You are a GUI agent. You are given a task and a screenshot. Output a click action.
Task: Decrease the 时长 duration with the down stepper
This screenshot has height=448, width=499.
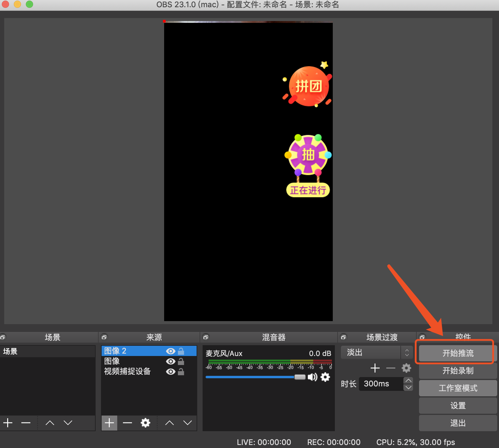(408, 388)
